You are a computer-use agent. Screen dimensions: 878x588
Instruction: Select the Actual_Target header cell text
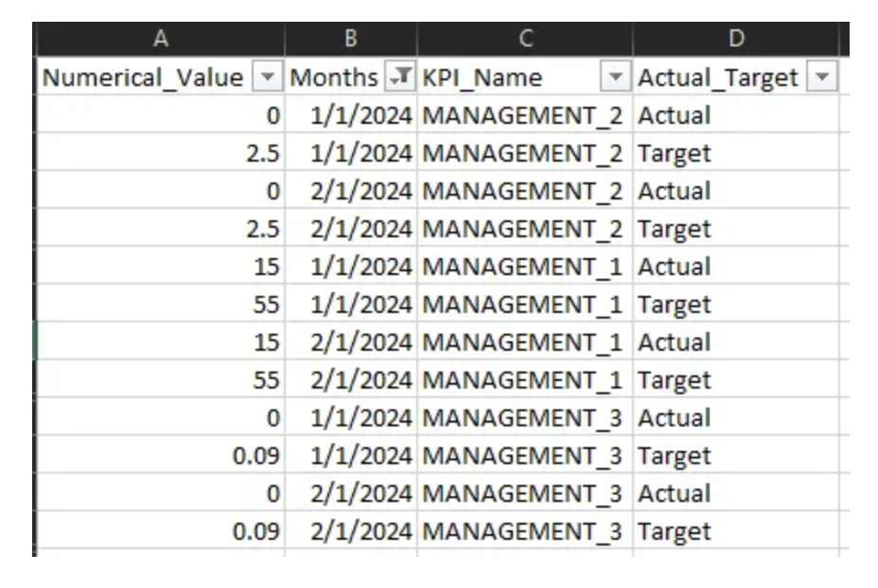pyautogui.click(x=717, y=78)
